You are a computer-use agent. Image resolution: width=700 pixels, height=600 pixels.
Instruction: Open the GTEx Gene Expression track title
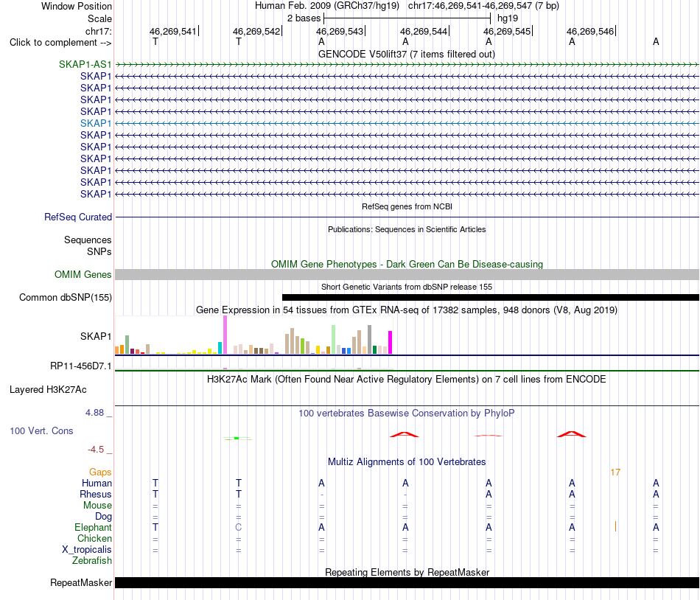coord(406,310)
